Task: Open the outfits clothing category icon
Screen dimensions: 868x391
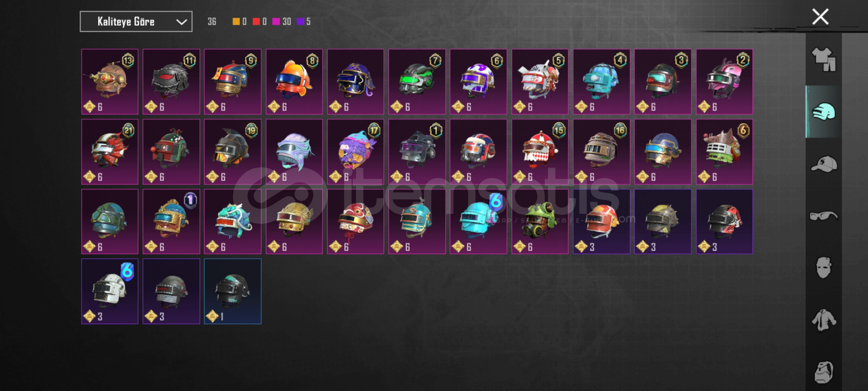Action: (x=824, y=60)
